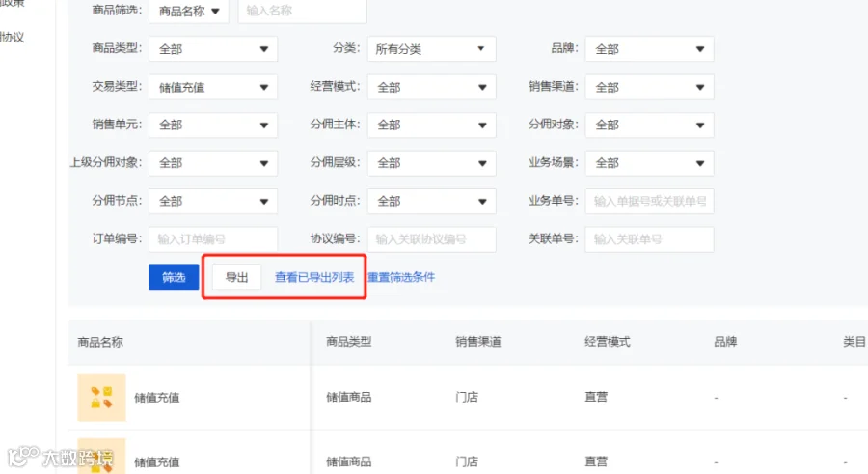
Task: Expand the 分佣层级 dropdown
Action: 432,163
